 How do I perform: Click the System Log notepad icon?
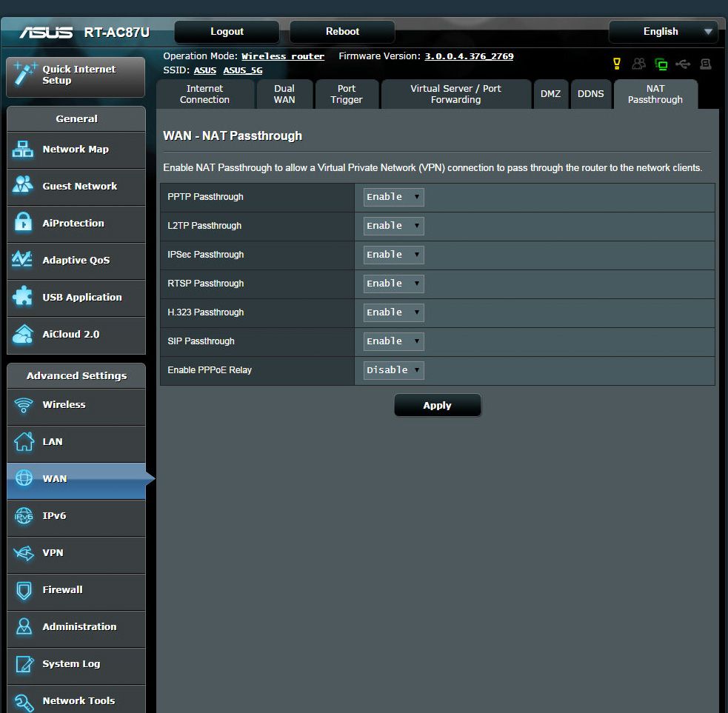coord(24,664)
